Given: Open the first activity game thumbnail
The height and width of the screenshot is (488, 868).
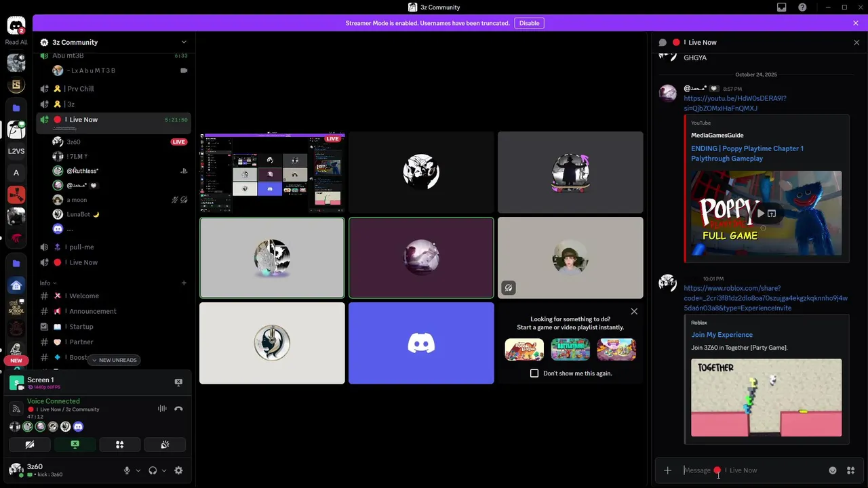Looking at the screenshot, I should point(524,349).
